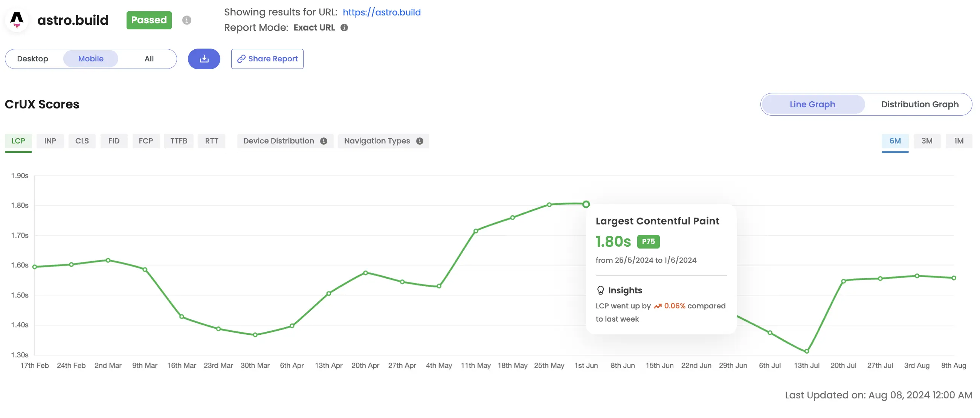980x418 pixels.
Task: Click the 3rd Aug data point
Action: 917,276
